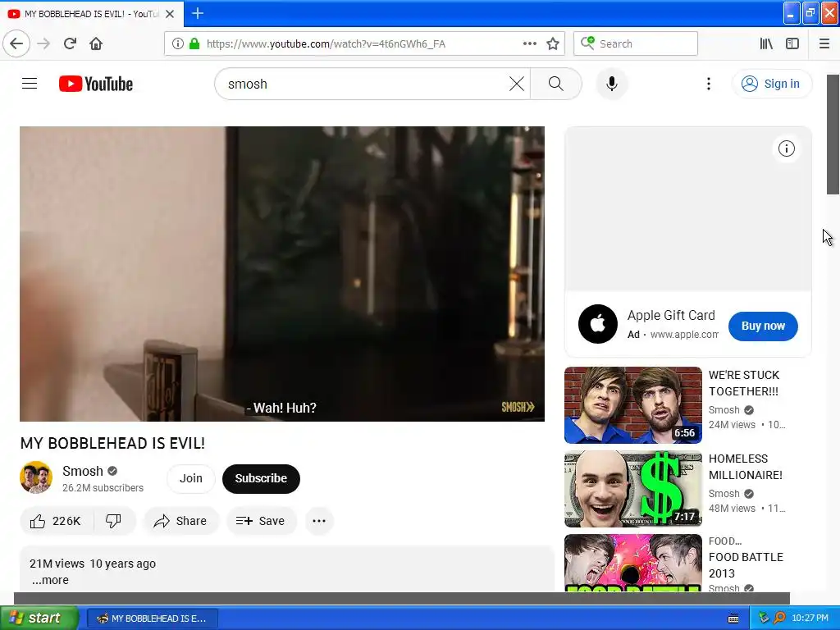
Task: Open the Smosh channel avatar
Action: 36,477
